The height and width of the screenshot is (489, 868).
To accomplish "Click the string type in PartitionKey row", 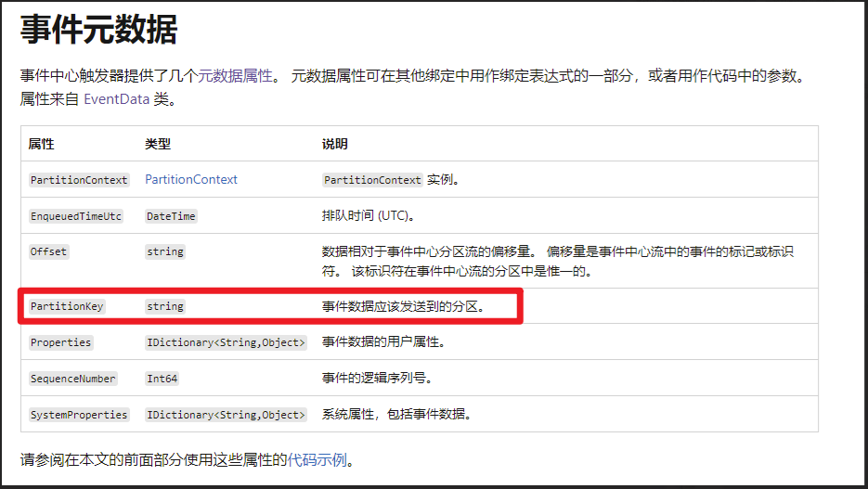I will (165, 306).
